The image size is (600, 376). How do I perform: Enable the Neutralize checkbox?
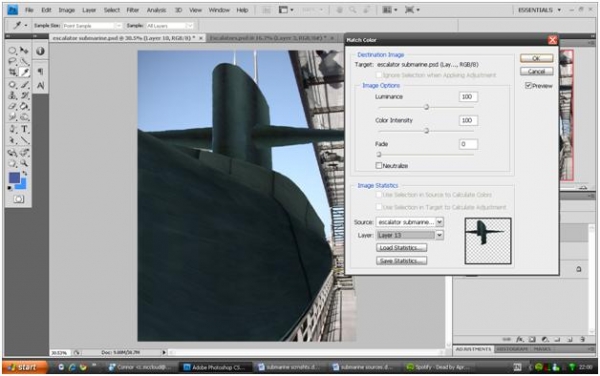[378, 166]
